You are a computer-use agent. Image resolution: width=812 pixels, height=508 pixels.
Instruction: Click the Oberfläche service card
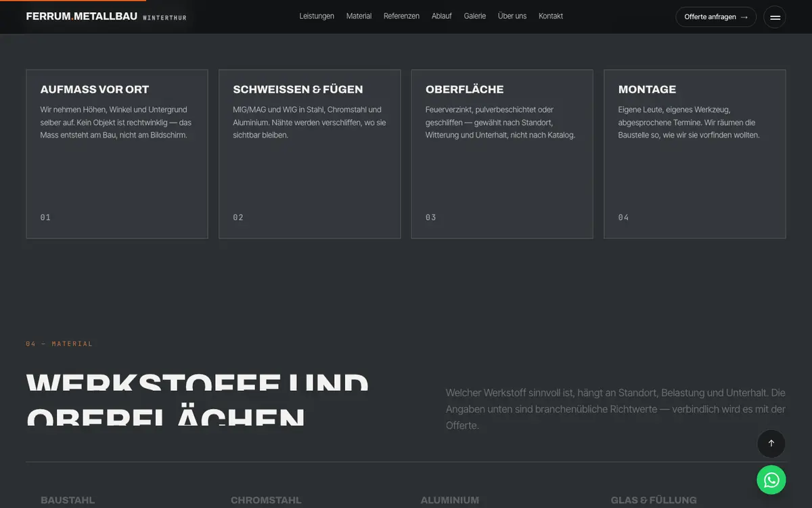tap(502, 154)
